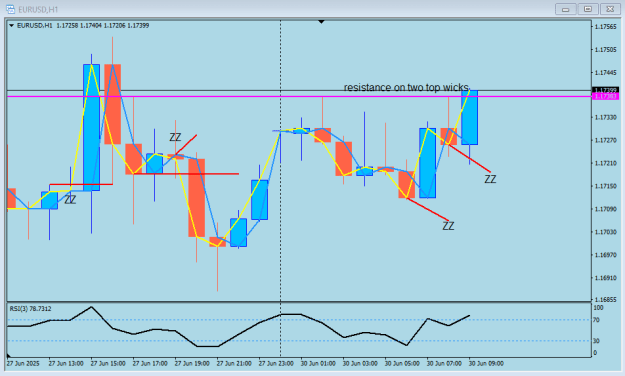This screenshot has height=376, width=625.
Task: Click the EURUSD,H1 window title text
Action: pos(38,9)
